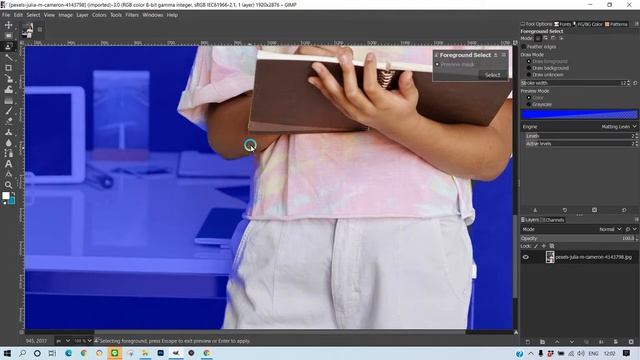Select the Smudge drop tool
The height and width of the screenshot is (360, 640).
[8, 142]
